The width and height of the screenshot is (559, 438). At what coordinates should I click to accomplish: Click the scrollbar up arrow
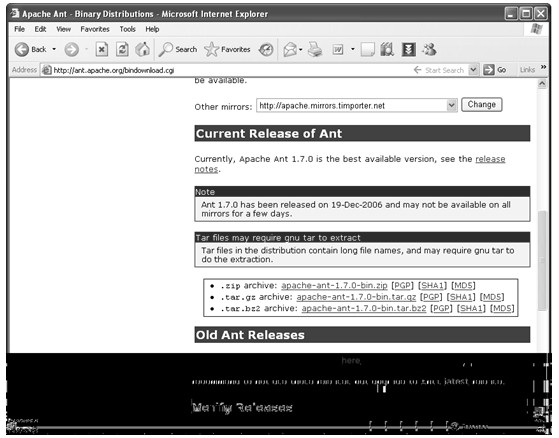click(x=542, y=84)
